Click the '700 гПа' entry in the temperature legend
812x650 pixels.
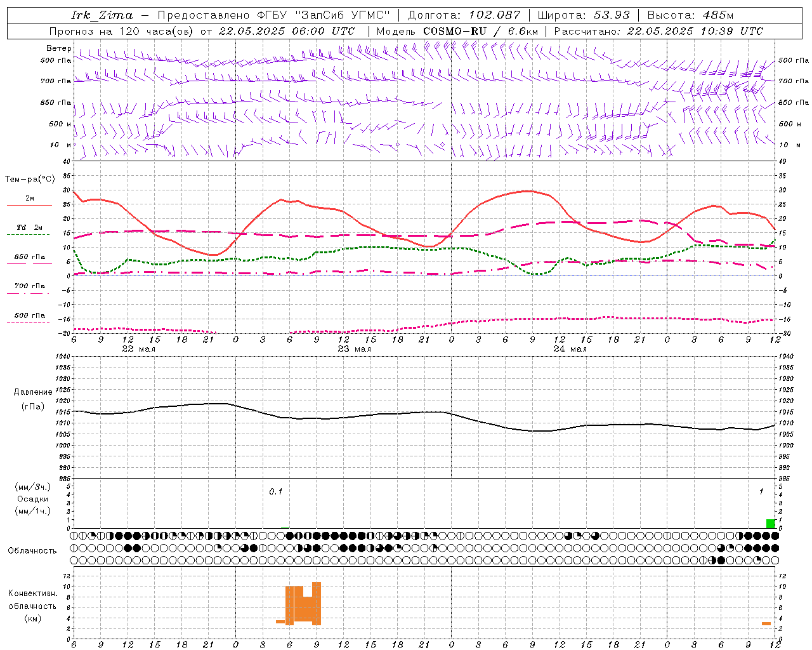click(30, 286)
